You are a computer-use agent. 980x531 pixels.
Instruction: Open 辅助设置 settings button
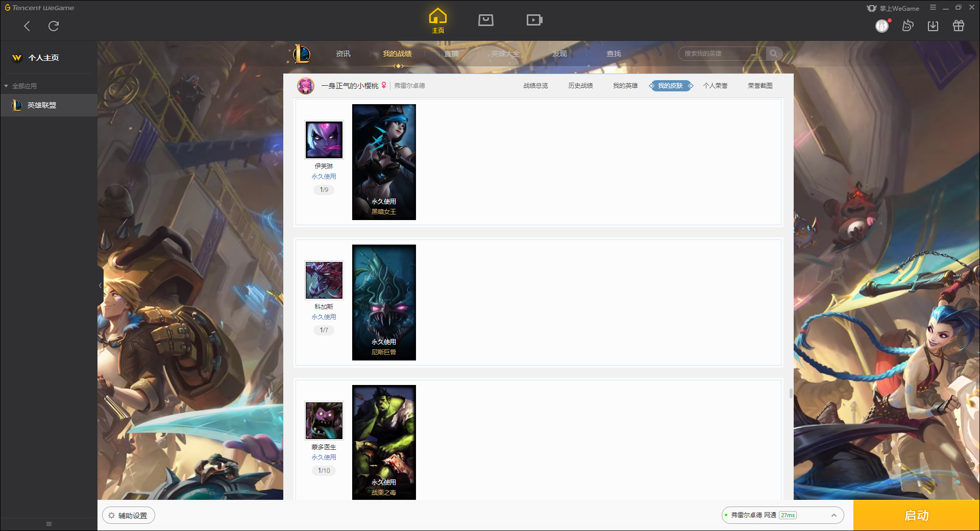click(129, 516)
